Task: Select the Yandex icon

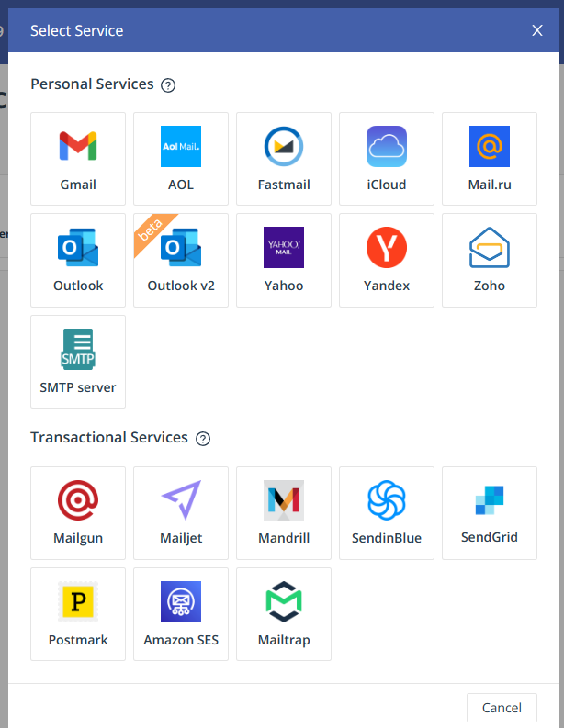Action: click(387, 247)
